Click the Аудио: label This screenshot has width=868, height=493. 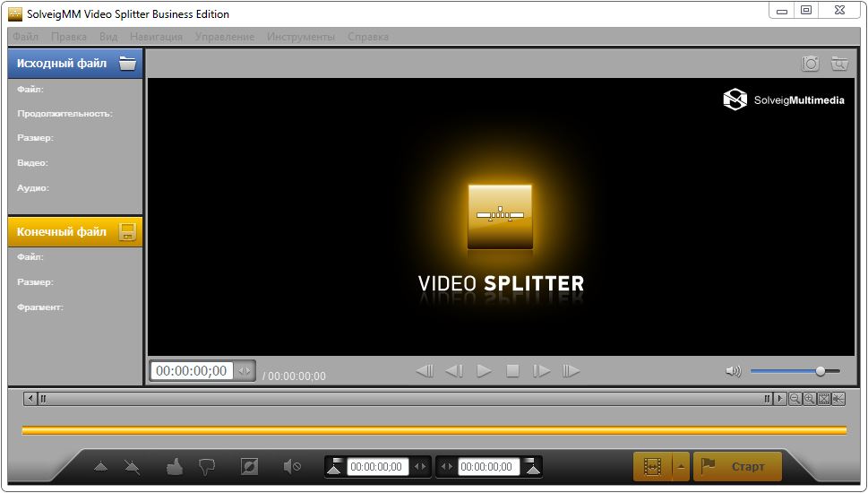33,187
